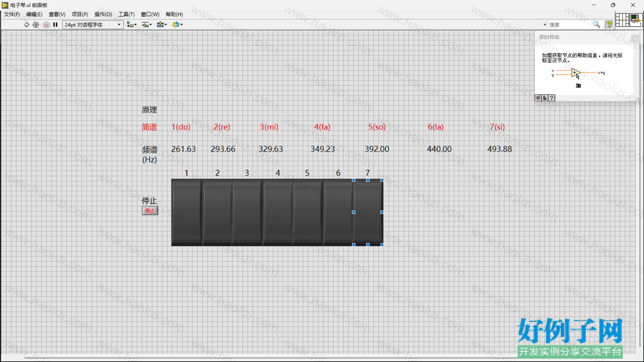
Task: Run the VI with the Run arrow
Action: pyautogui.click(x=26, y=24)
